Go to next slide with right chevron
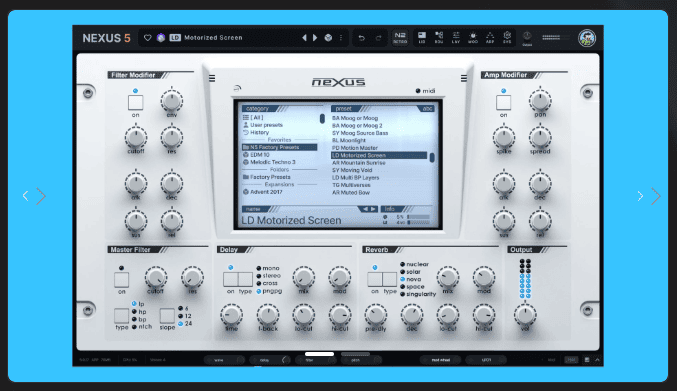The height and width of the screenshot is (391, 677). pos(640,196)
